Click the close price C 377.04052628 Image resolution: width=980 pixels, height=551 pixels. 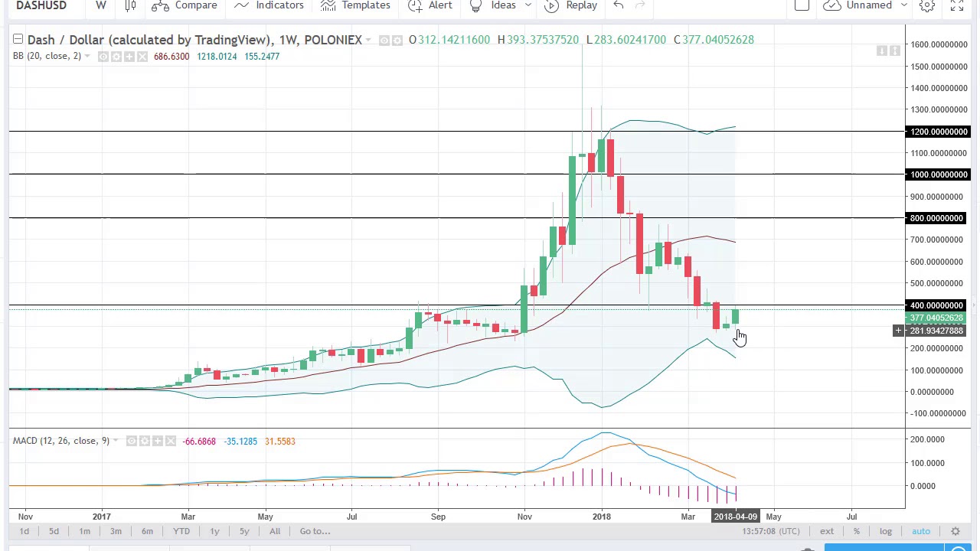tap(714, 40)
